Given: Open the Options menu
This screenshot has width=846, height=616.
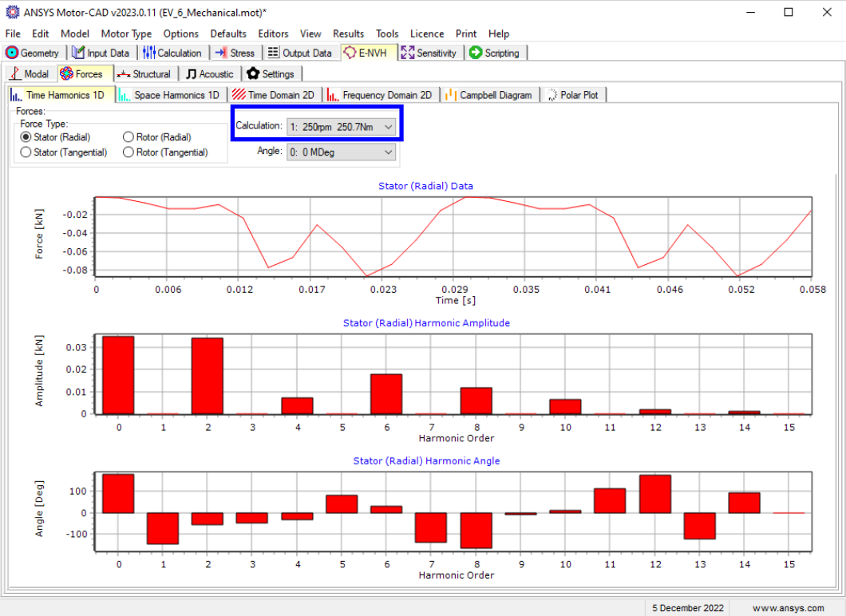Looking at the screenshot, I should click(180, 34).
